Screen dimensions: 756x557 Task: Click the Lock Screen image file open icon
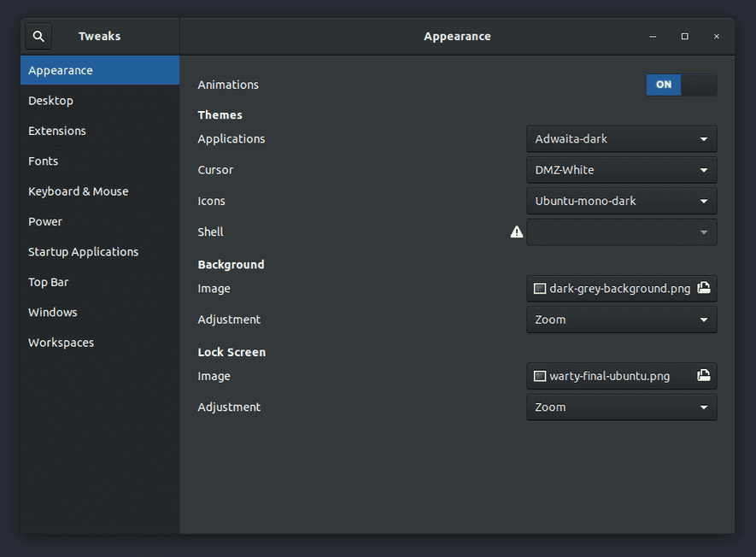703,376
